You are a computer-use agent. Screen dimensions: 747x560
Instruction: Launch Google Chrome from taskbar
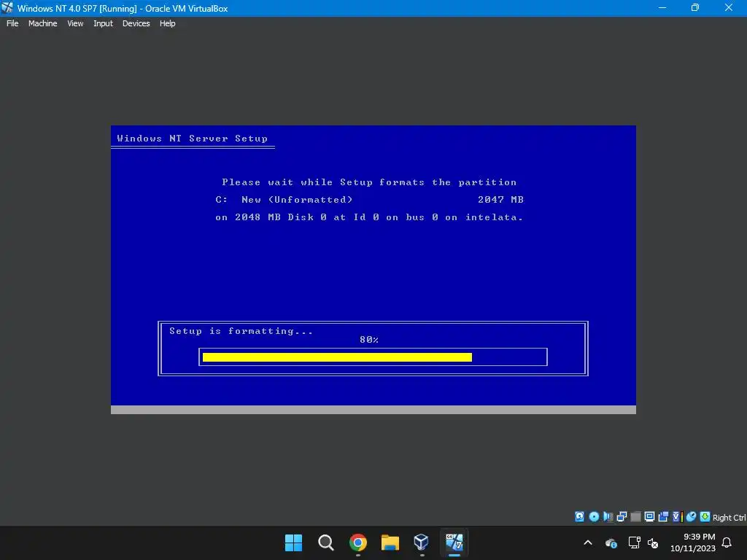point(357,542)
